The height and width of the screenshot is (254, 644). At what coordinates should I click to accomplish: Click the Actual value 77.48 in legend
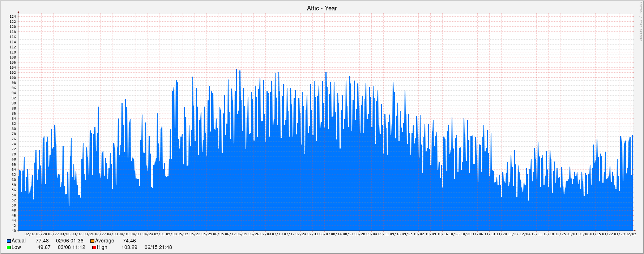tap(42, 241)
